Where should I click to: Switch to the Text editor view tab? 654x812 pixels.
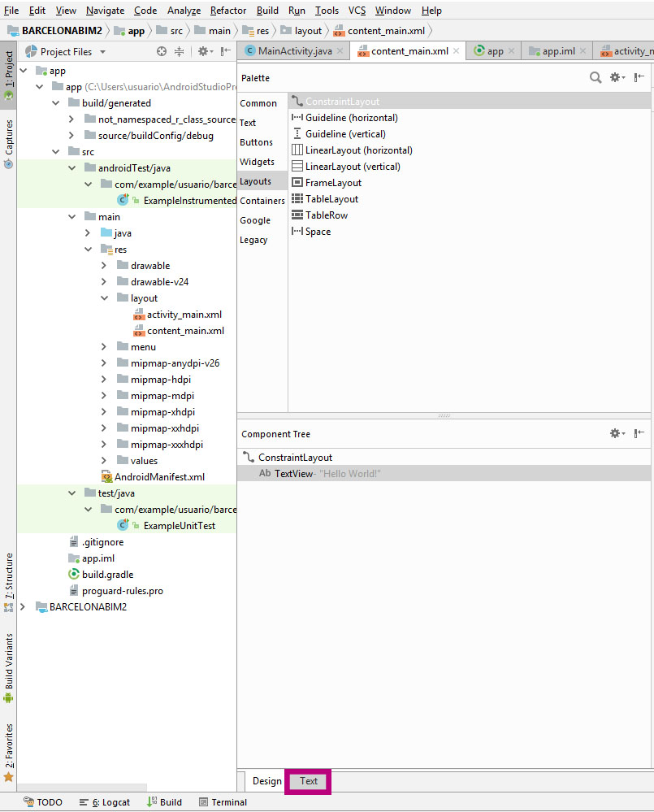pos(309,781)
